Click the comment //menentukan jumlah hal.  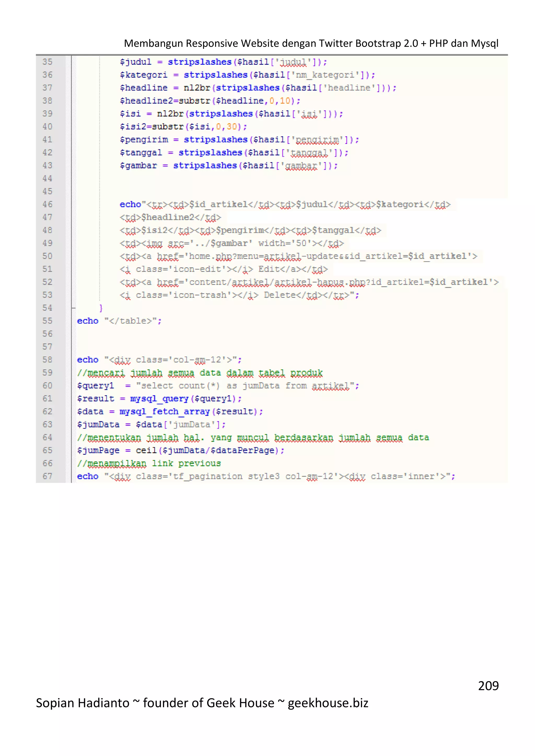point(253,438)
